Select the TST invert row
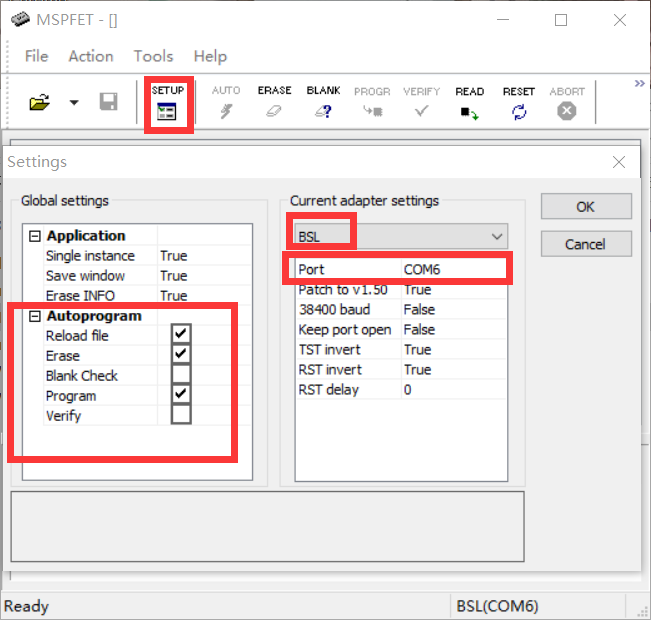This screenshot has height=620, width=651. 401,350
